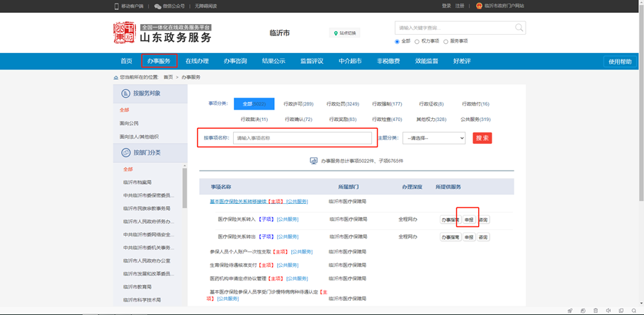
Task: Click the 按部门分类 section icon
Action: click(x=125, y=153)
